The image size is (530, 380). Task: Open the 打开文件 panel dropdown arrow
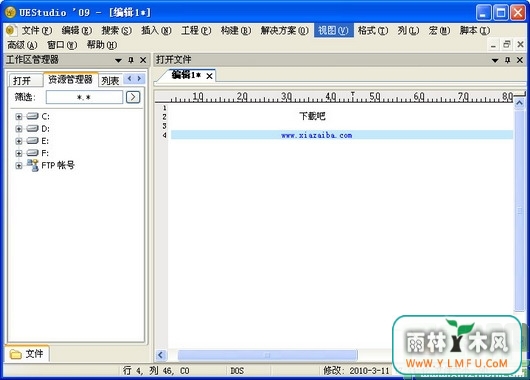click(495, 61)
